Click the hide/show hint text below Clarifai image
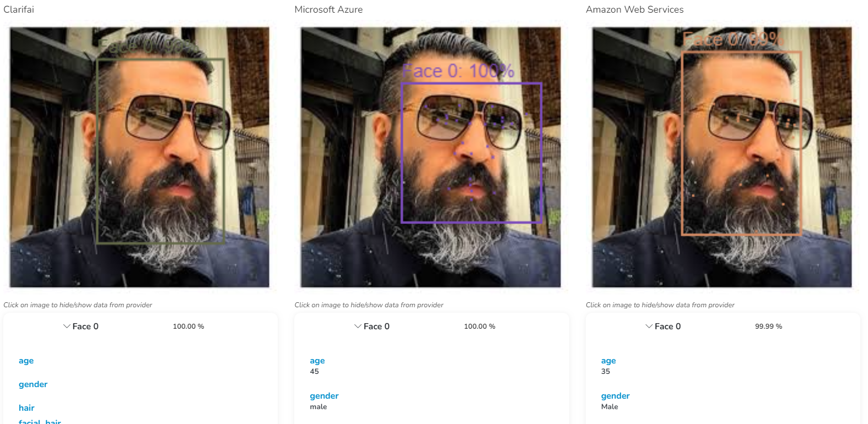 pyautogui.click(x=78, y=305)
